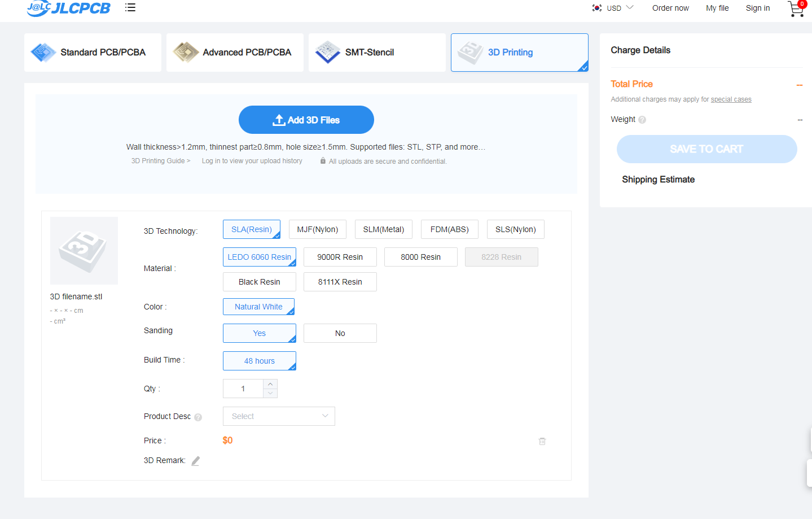Click SAVE TO CART button
This screenshot has width=812, height=519.
706,149
